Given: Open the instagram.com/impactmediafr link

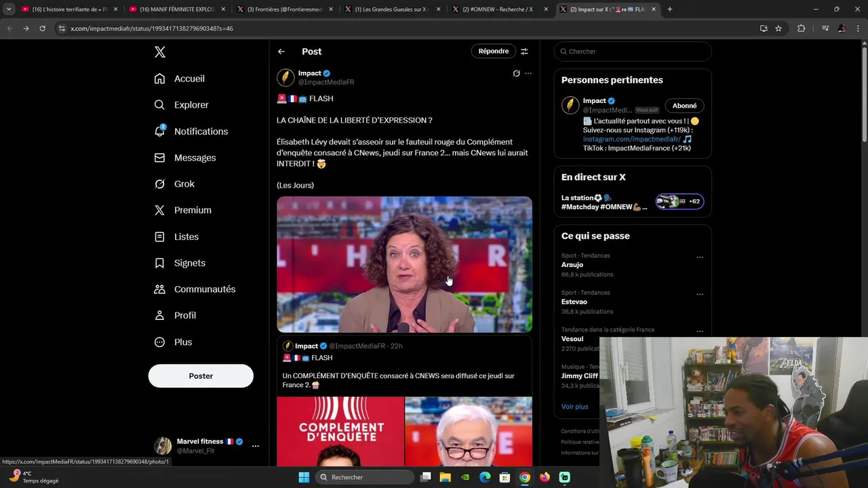Looking at the screenshot, I should [x=631, y=139].
